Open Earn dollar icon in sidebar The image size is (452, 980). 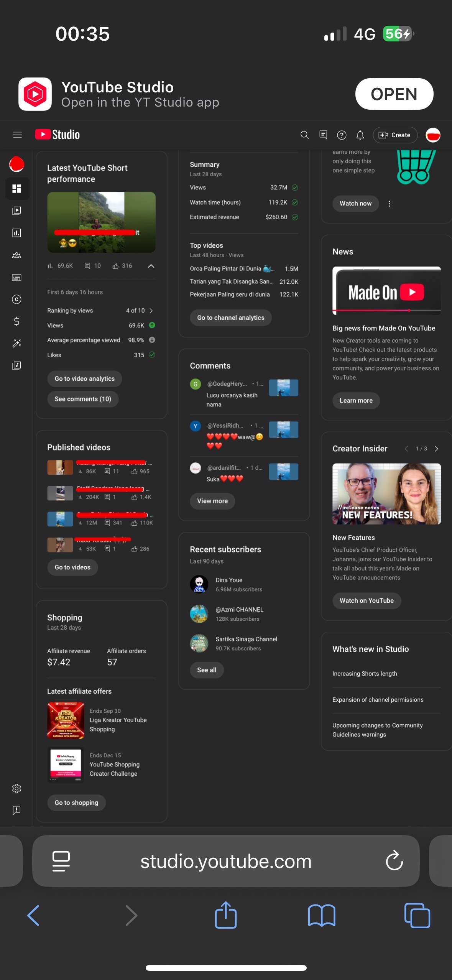[16, 321]
